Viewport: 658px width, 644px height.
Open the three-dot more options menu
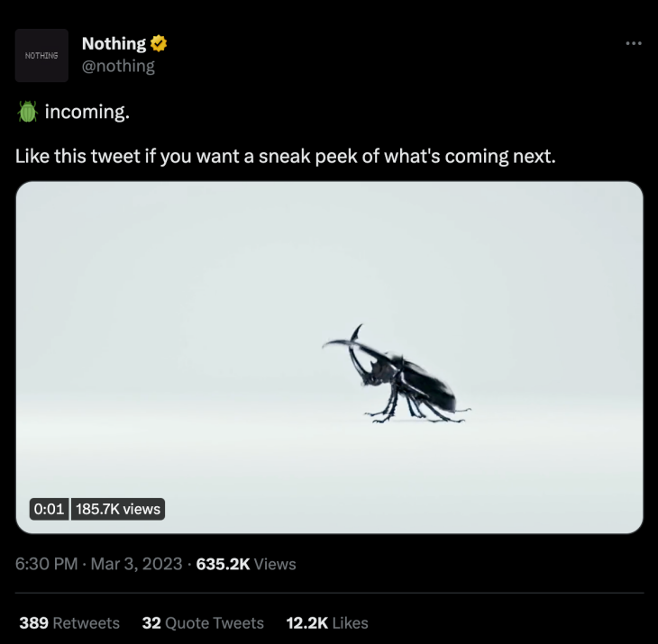pos(634,43)
